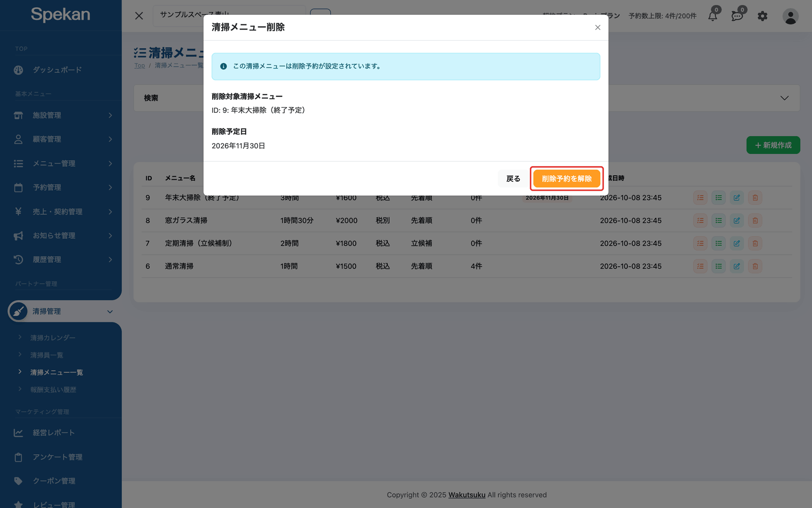Expand the 施設管理 sidebar chevron

[110, 115]
